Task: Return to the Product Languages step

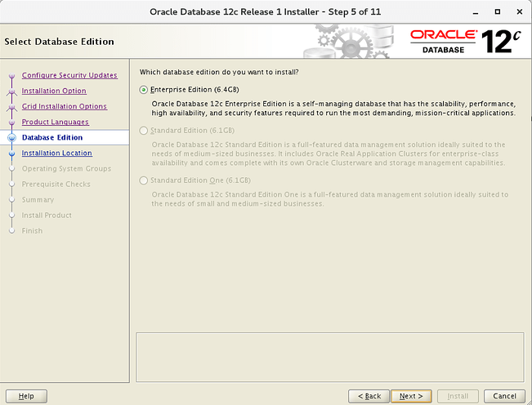Action: [56, 122]
